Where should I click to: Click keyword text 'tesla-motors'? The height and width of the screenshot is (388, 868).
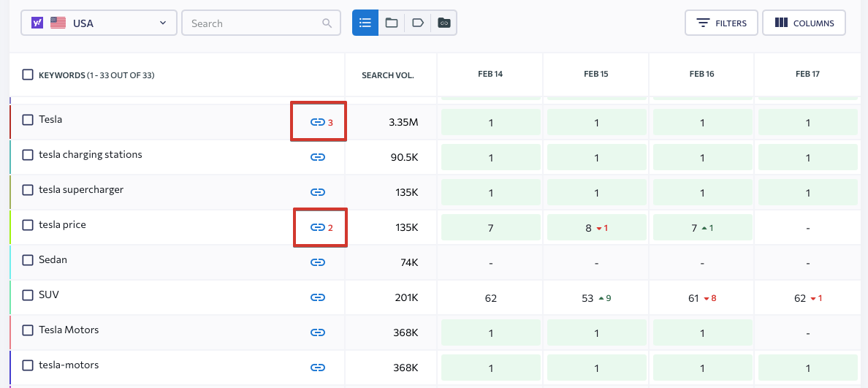pos(69,365)
